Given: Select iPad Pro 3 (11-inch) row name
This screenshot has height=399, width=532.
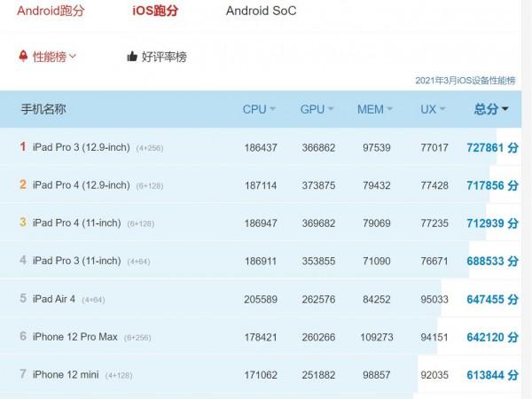Looking at the screenshot, I should point(76,261).
